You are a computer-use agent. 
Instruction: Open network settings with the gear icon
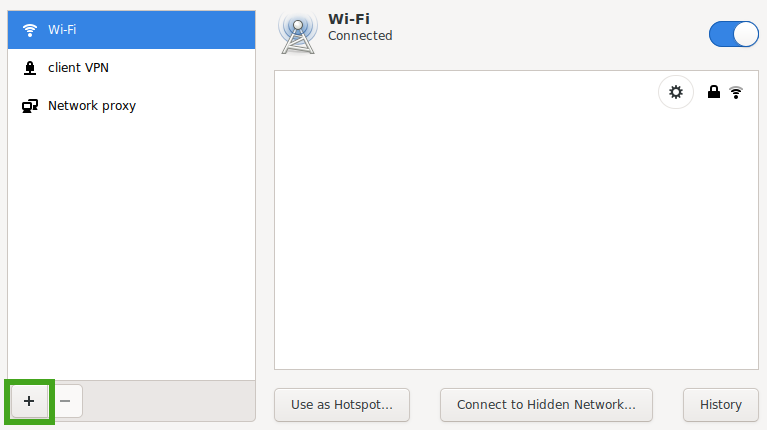click(676, 93)
